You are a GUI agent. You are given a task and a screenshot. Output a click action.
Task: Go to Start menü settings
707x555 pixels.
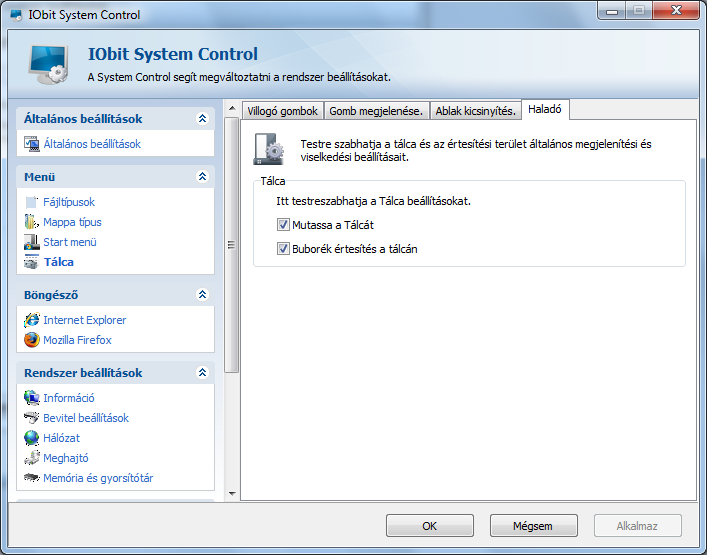coord(70,242)
